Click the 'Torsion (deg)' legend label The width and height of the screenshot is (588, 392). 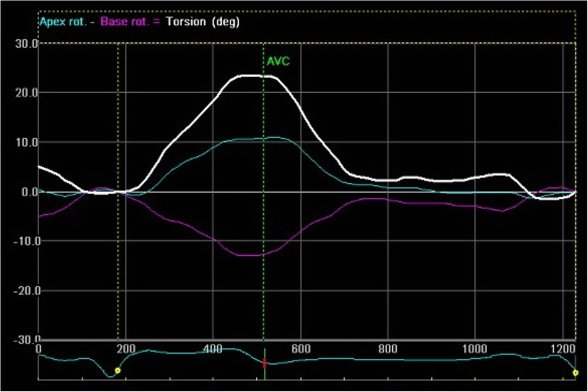click(x=202, y=22)
